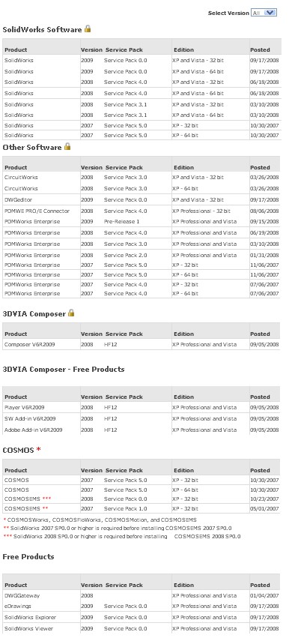The width and height of the screenshot is (292, 644).
Task: Open Player V6R2009 free download
Action: pyautogui.click(x=24, y=407)
